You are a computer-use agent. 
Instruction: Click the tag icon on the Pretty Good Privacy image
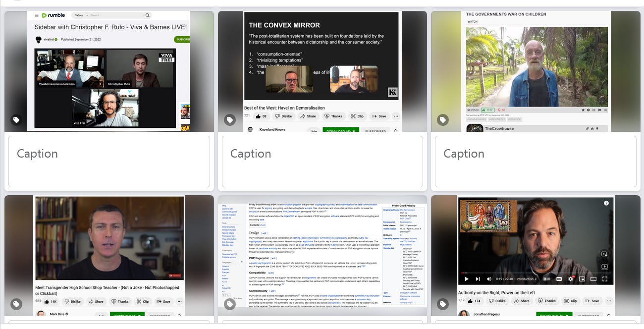click(x=230, y=304)
